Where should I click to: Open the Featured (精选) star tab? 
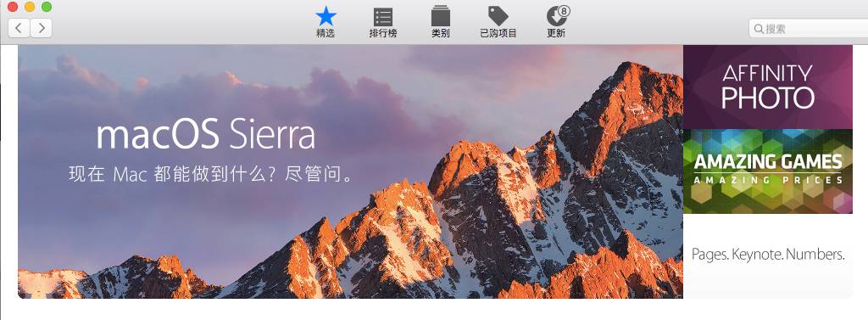point(325,22)
